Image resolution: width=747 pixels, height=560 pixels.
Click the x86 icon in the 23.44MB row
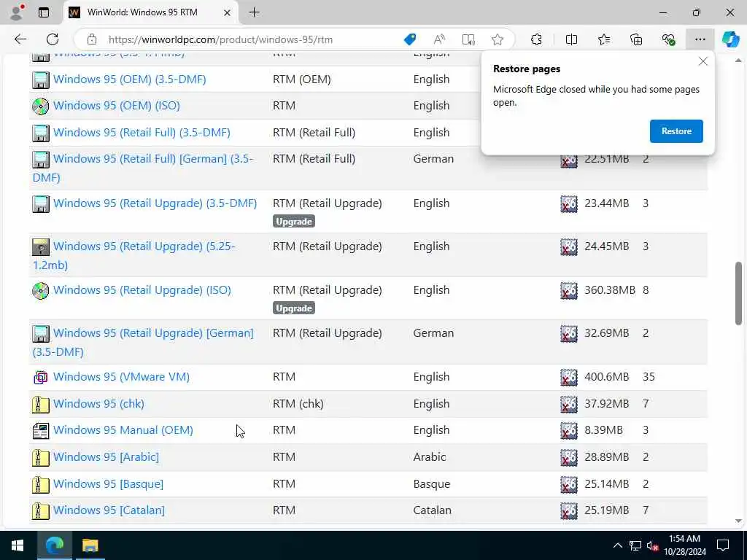tap(569, 204)
